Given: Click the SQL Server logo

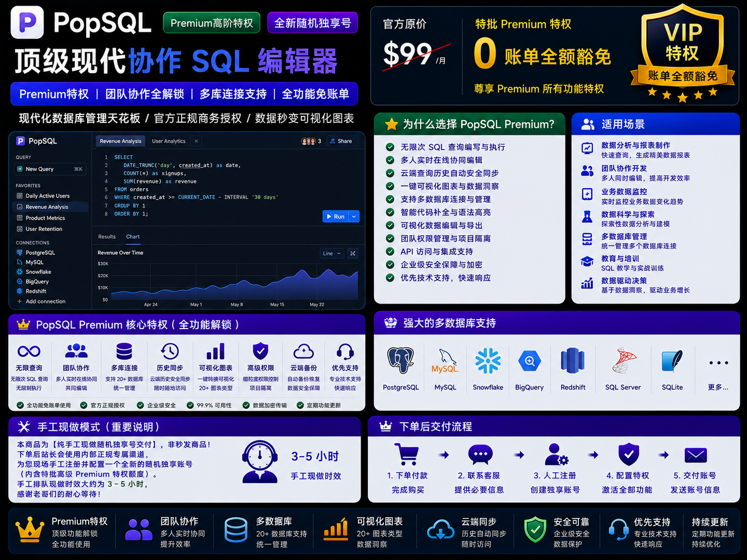Looking at the screenshot, I should (x=624, y=360).
